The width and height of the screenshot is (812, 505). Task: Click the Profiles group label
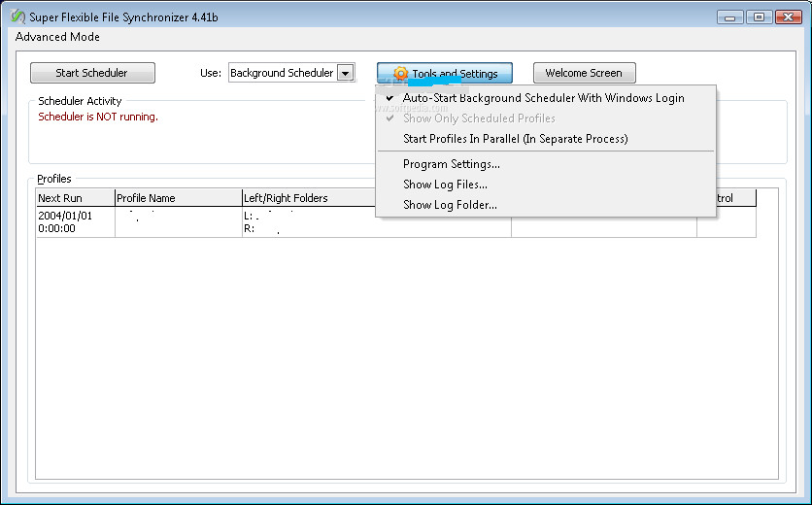[x=53, y=179]
